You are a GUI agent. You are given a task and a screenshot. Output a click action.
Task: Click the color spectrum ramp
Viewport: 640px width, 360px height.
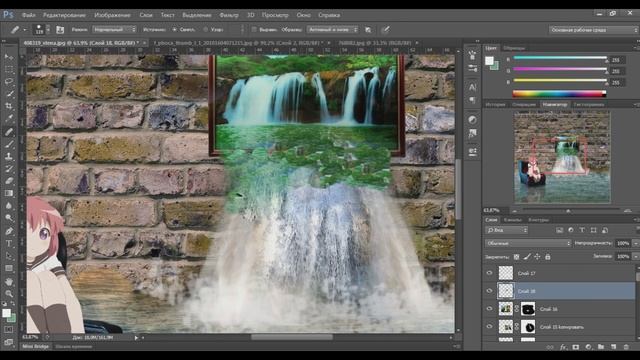(x=559, y=94)
